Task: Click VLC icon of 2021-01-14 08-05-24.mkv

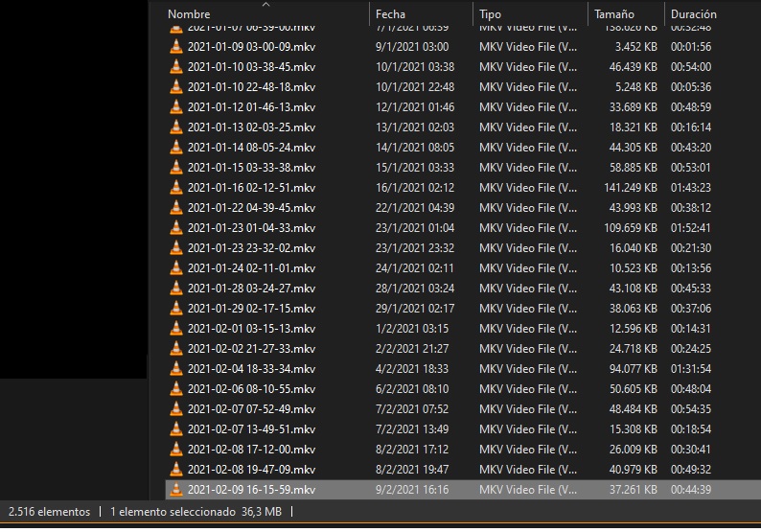Action: pos(176,147)
